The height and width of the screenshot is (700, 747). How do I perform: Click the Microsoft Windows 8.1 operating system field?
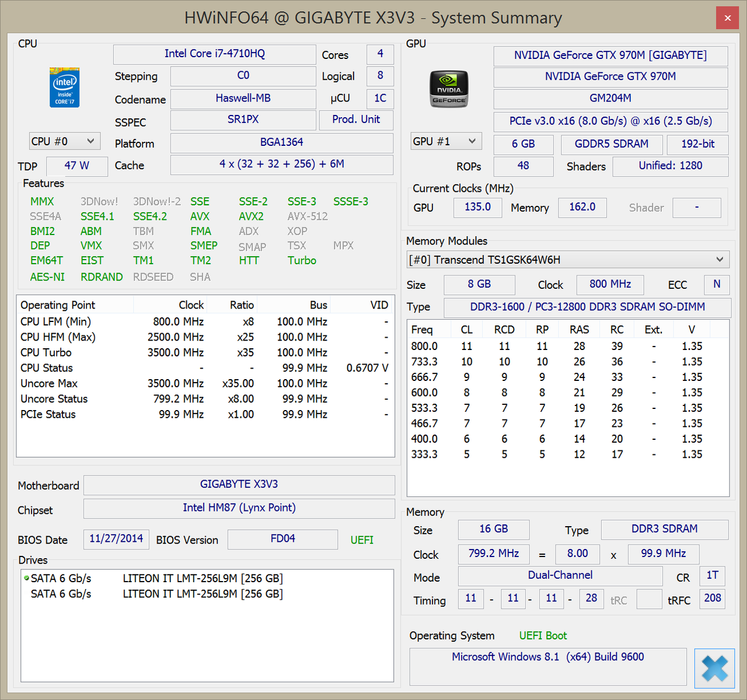tap(547, 666)
